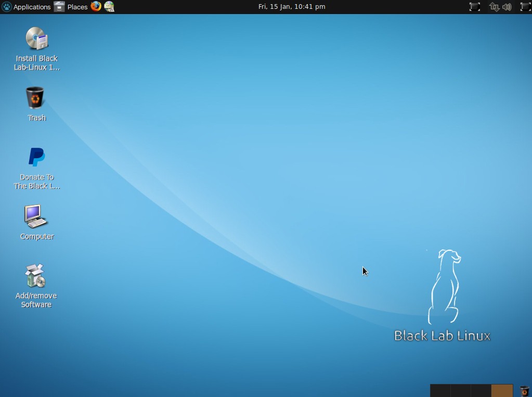
Task: Launch the mail client panel icon
Action: (x=109, y=6)
